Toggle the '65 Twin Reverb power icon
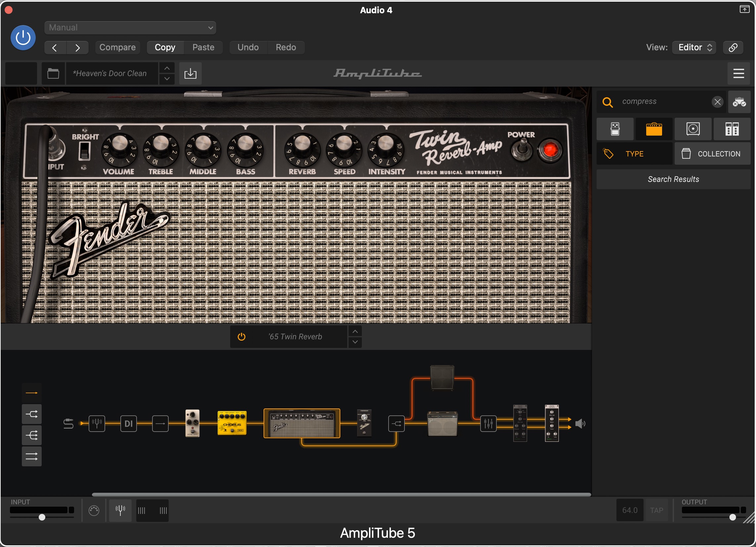This screenshot has width=756, height=547. [x=242, y=337]
